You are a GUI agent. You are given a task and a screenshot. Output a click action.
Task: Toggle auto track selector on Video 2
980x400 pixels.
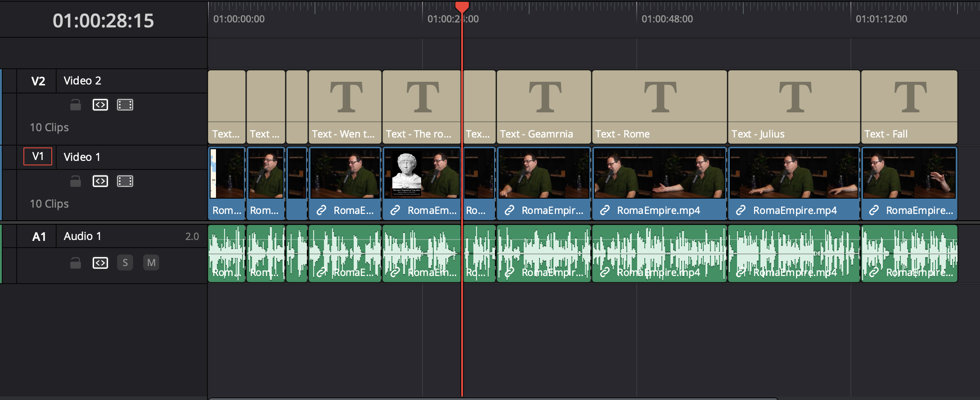(x=100, y=105)
